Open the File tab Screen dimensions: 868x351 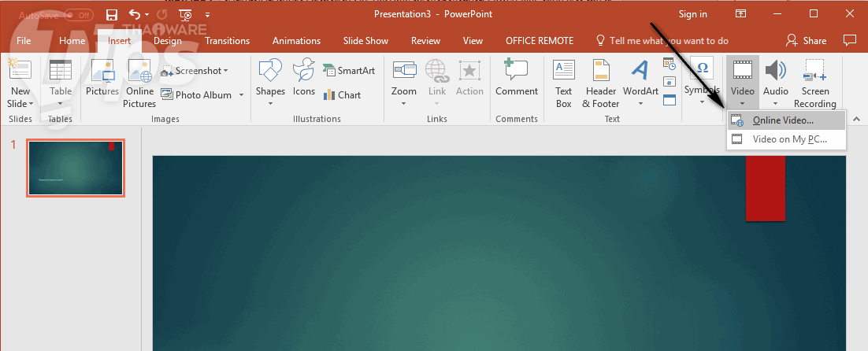click(x=24, y=41)
